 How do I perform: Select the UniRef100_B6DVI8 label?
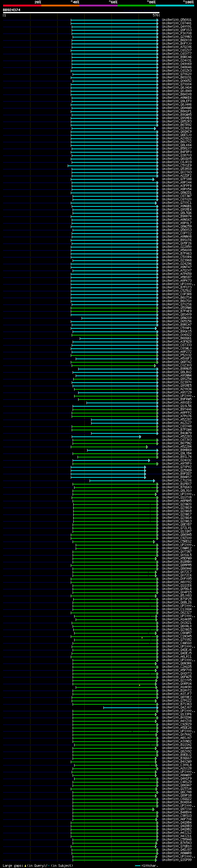click(x=177, y=40)
